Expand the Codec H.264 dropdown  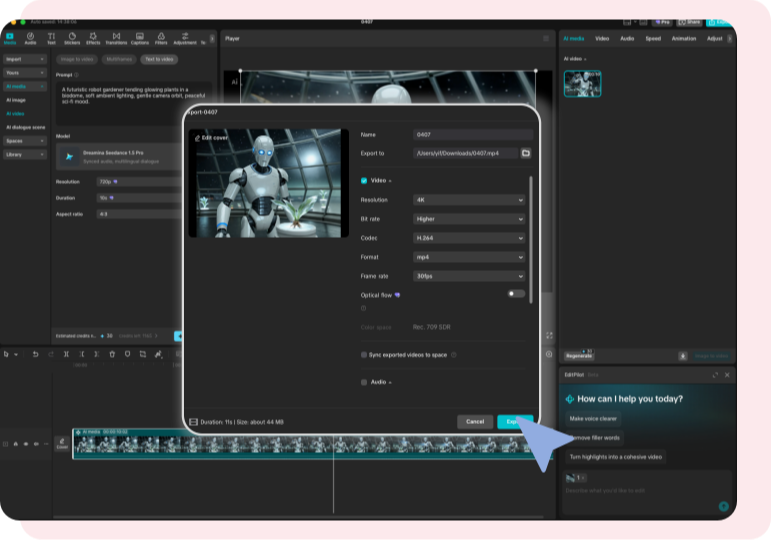point(469,238)
